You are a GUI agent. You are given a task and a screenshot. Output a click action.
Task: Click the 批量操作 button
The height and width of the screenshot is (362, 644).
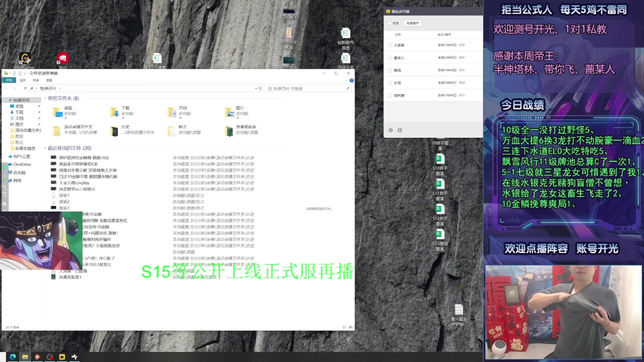[x=413, y=23]
